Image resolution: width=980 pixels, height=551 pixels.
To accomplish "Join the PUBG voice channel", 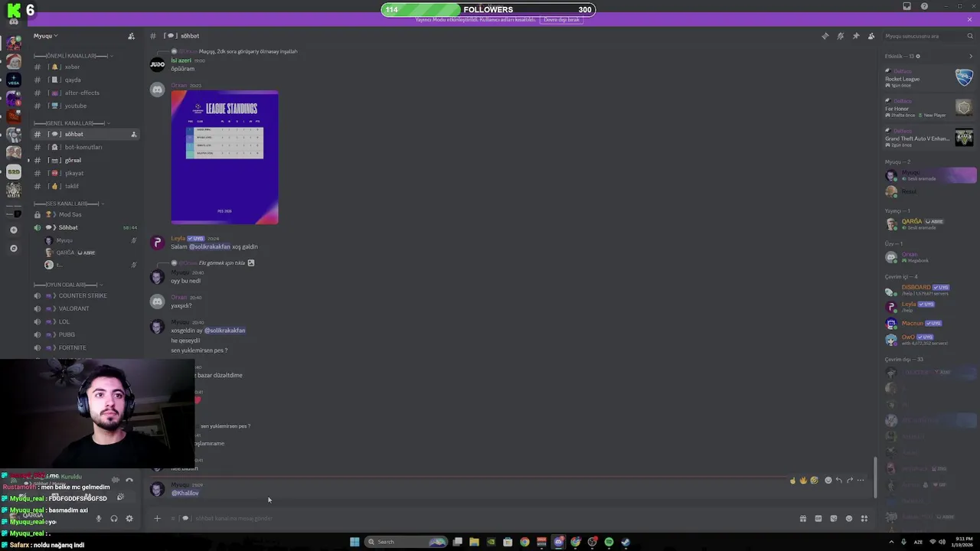I will (x=84, y=334).
